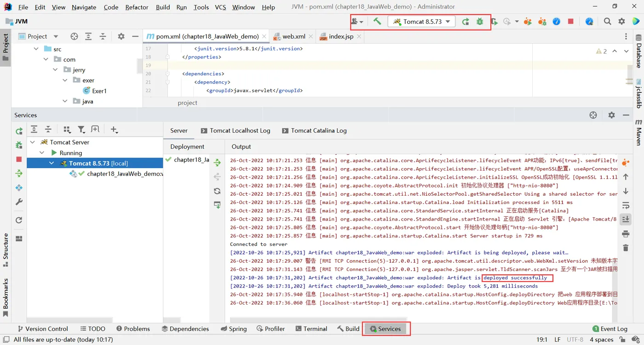
Task: Open the Navigate menu
Action: pos(84,7)
